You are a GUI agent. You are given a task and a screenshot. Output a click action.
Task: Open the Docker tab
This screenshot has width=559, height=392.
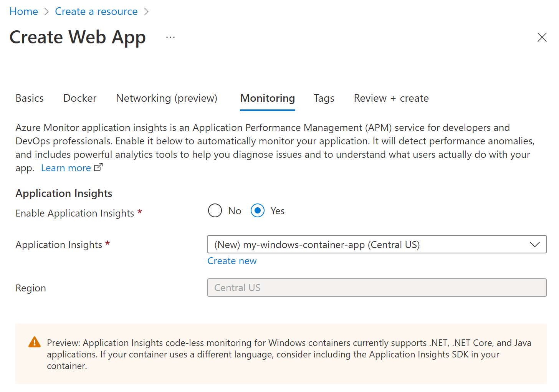[79, 98]
